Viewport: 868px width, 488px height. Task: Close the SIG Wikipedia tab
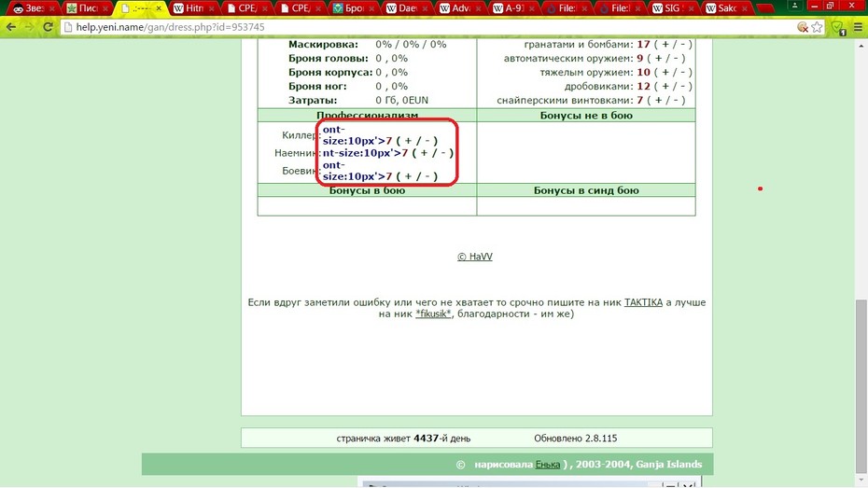point(692,8)
